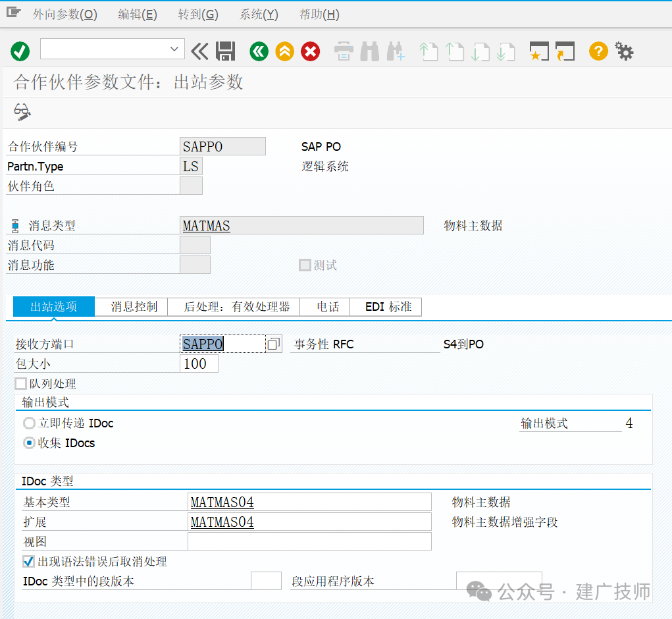Click the 包大小 field with 100

click(x=199, y=363)
